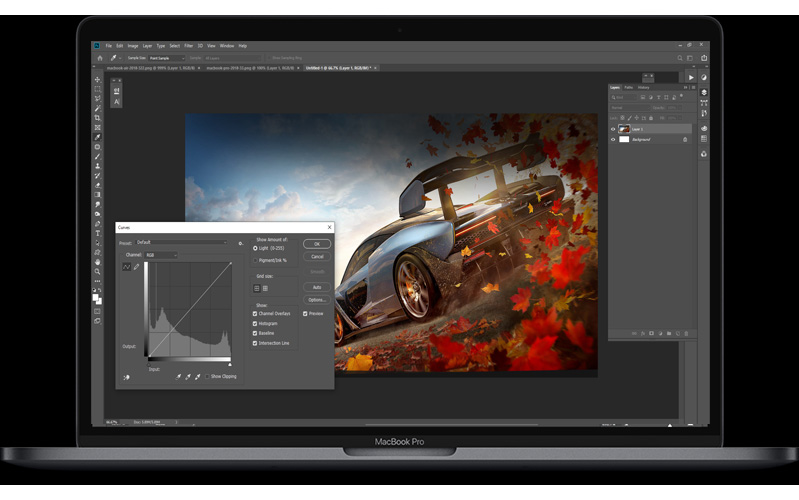Hide the Background layer eye icon

613,139
